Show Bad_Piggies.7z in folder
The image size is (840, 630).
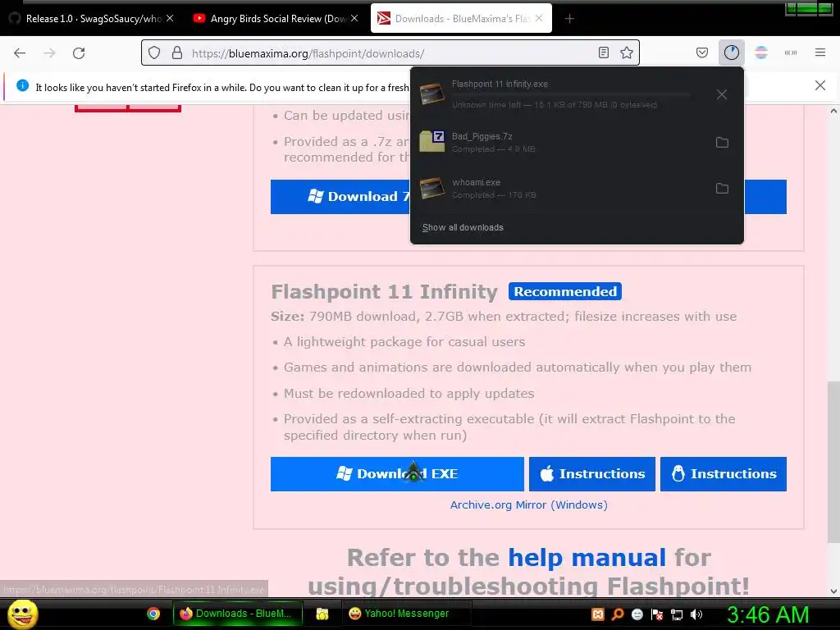(722, 143)
